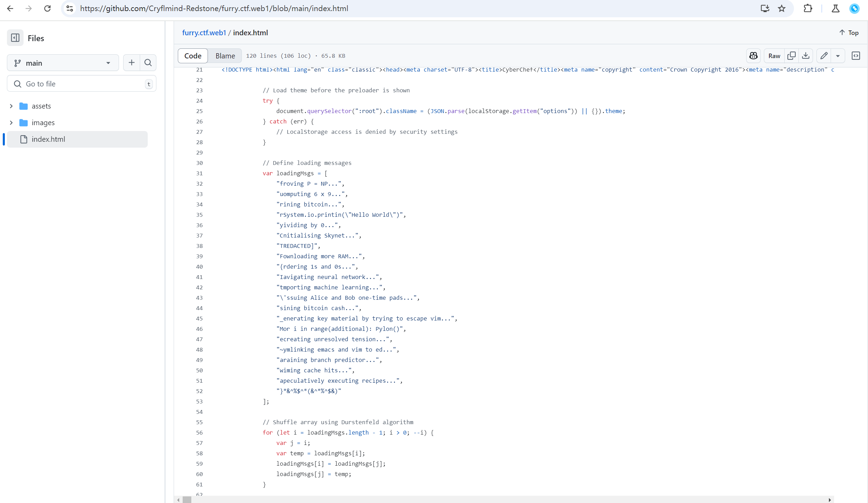This screenshot has height=503, width=868.
Task: Open the file tree search icon
Action: coord(148,63)
